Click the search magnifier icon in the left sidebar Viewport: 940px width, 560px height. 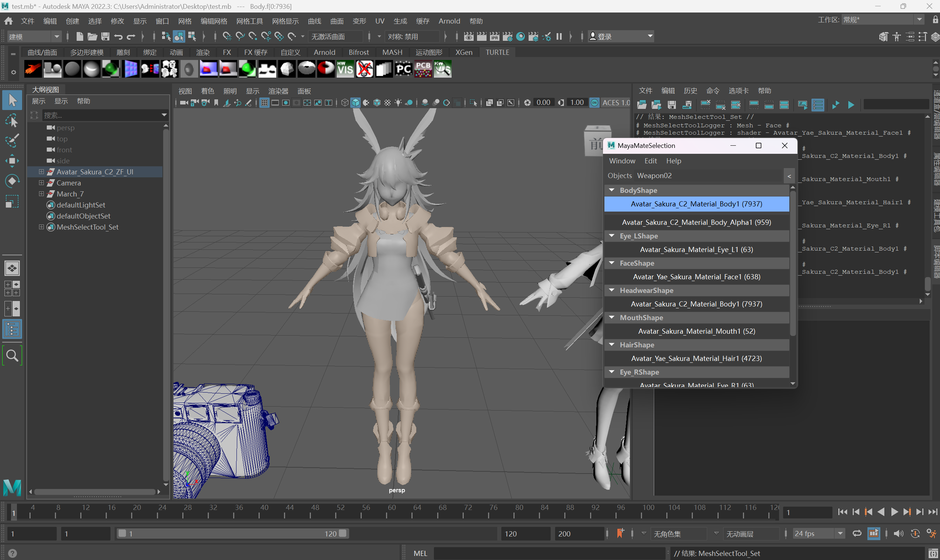click(x=12, y=355)
